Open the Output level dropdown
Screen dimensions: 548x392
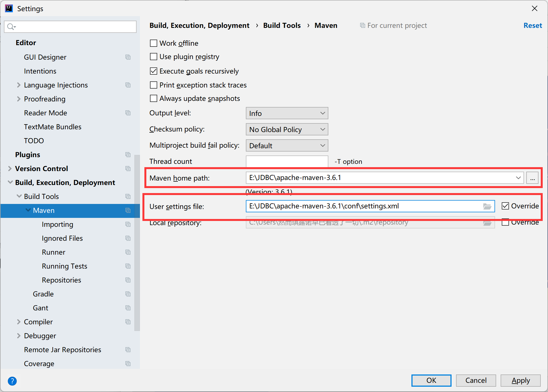(287, 113)
